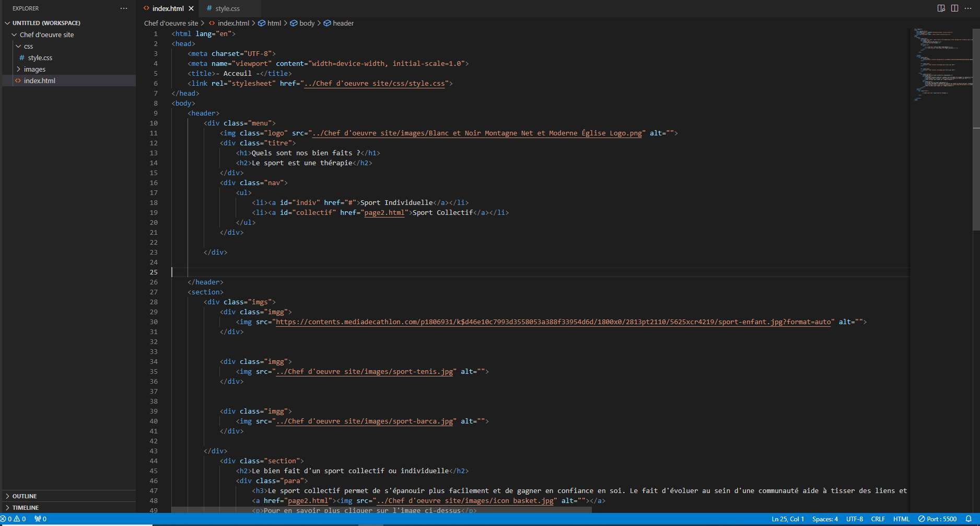Image resolution: width=980 pixels, height=526 pixels.
Task: Open More Actions in the editor toolbar
Action: point(968,8)
